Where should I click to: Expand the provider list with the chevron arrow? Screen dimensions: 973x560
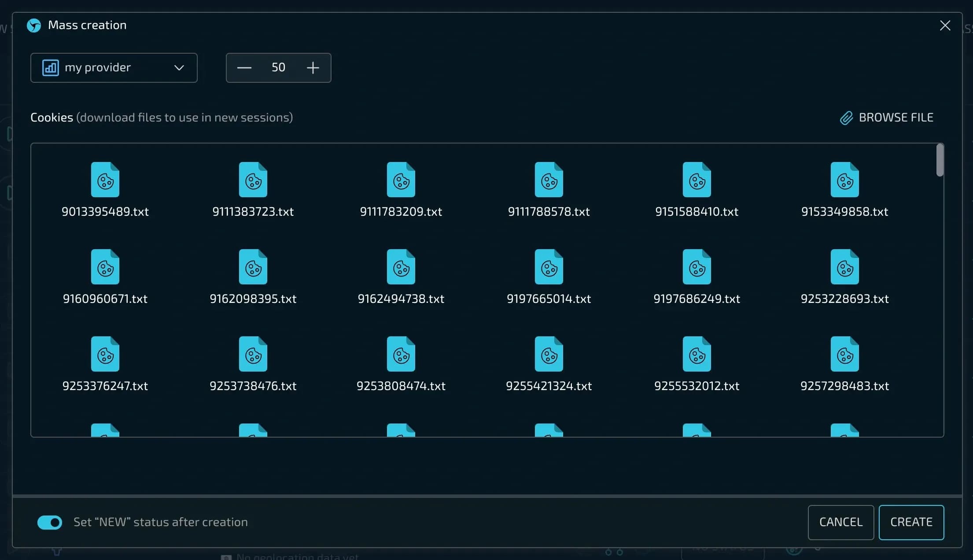pos(179,68)
